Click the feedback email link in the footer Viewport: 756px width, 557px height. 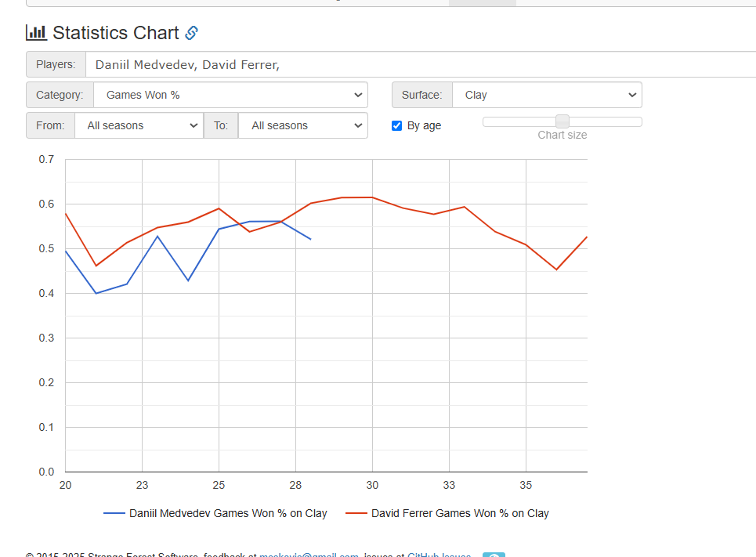(309, 555)
